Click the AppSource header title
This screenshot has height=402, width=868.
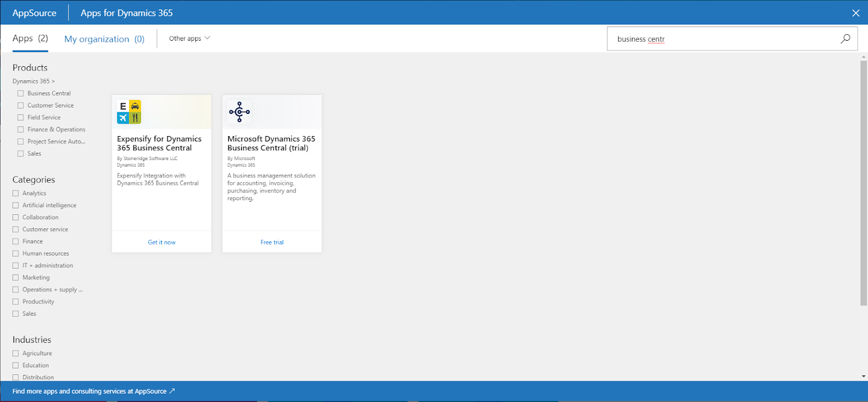point(34,13)
